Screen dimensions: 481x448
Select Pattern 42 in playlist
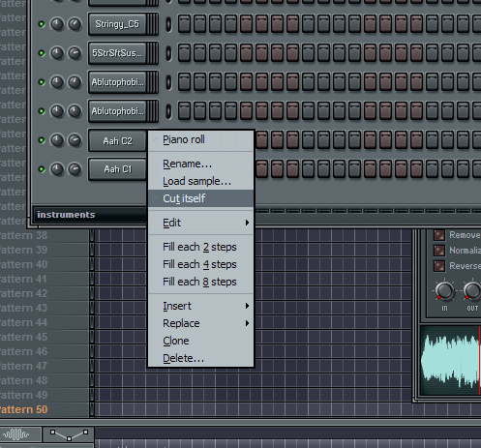click(x=23, y=293)
